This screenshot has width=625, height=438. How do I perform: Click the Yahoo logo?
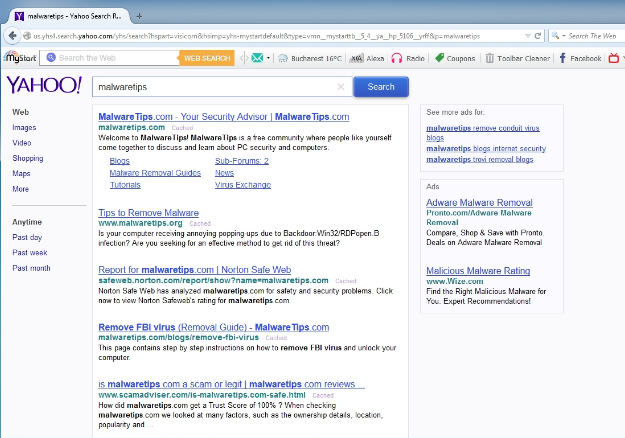click(44, 85)
